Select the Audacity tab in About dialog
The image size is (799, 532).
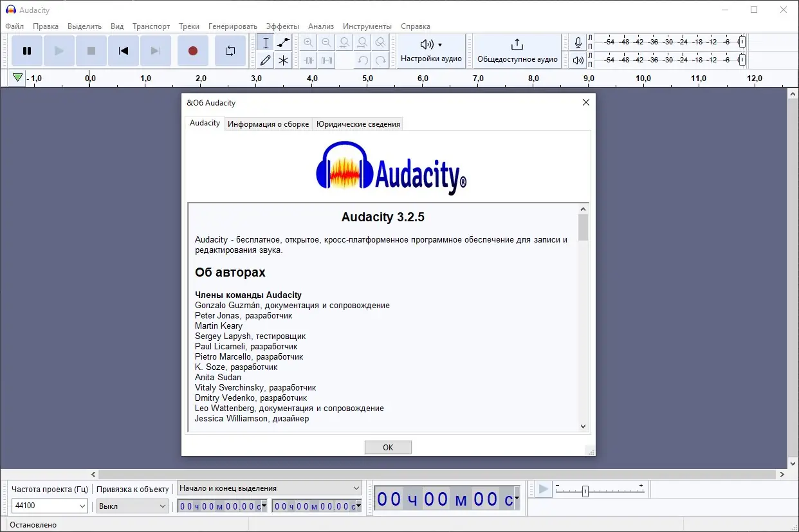205,123
